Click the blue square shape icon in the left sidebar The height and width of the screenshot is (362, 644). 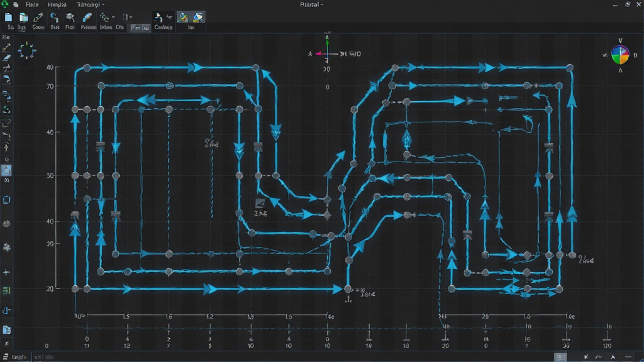click(x=6, y=200)
